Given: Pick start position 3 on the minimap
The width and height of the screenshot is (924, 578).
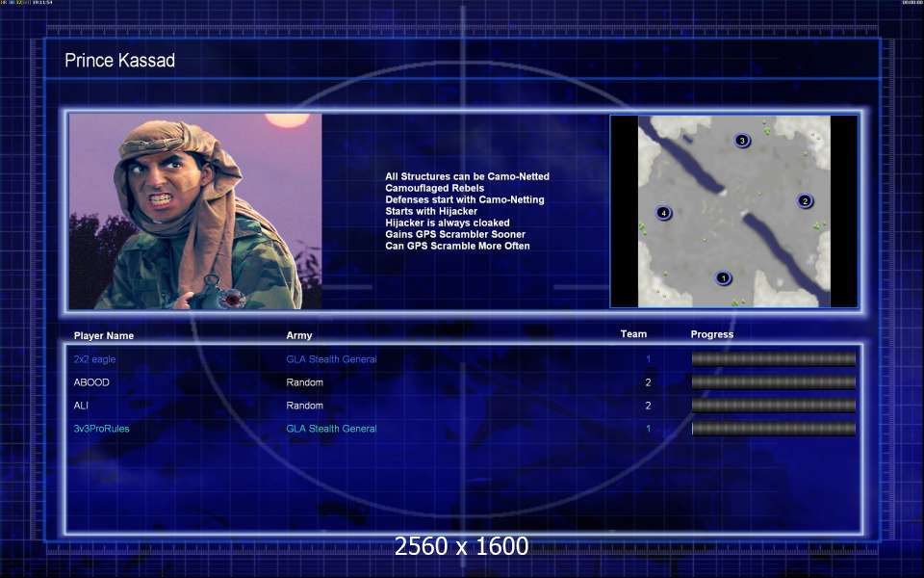Looking at the screenshot, I should [741, 141].
